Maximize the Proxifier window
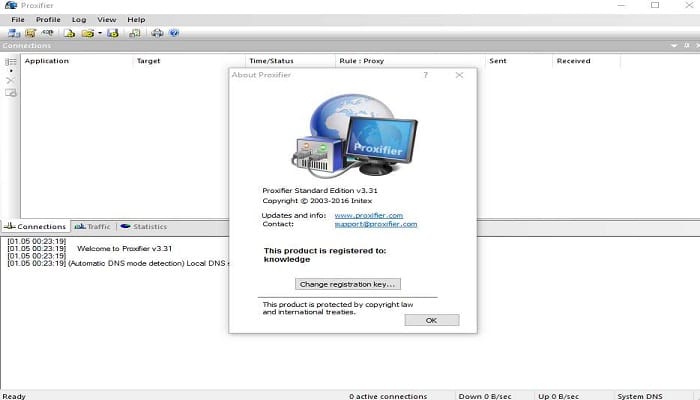The width and height of the screenshot is (700, 400). (x=655, y=5)
